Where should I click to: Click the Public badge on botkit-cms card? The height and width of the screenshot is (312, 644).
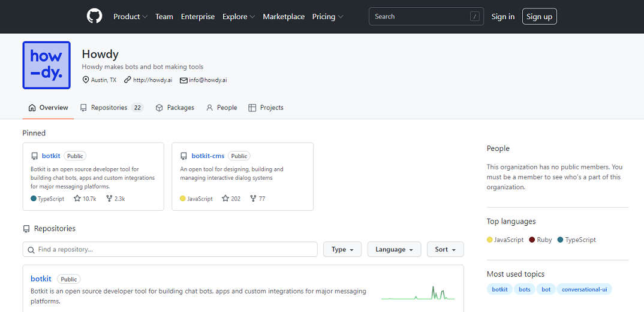(239, 156)
